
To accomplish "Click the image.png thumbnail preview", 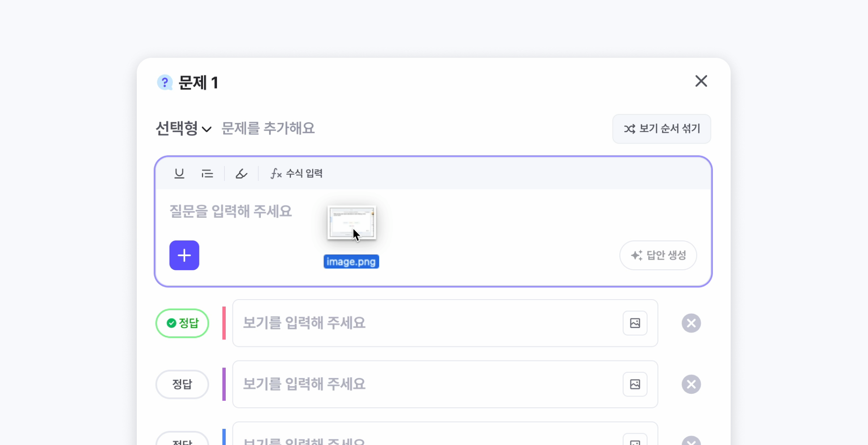I will [351, 222].
